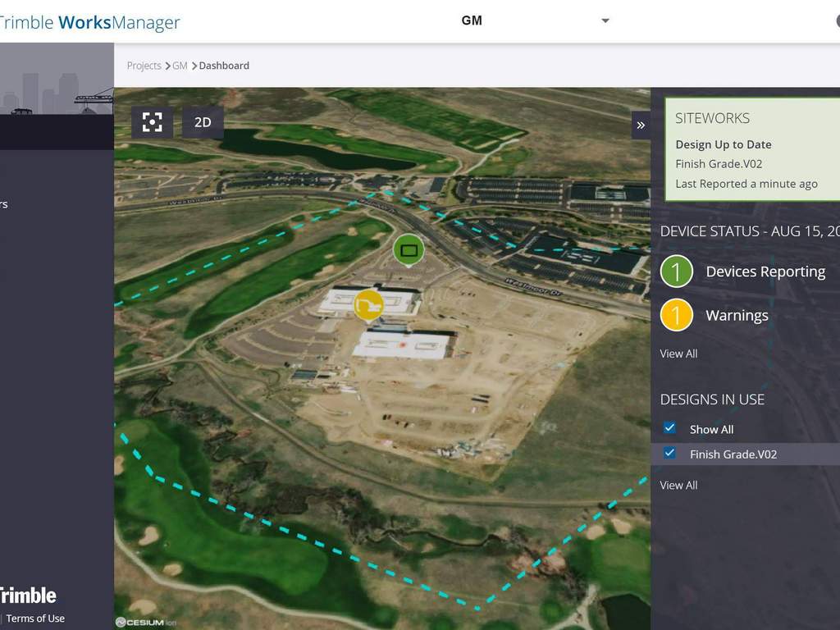Toggle the Show All designs checkbox
The height and width of the screenshot is (630, 840).
point(669,428)
